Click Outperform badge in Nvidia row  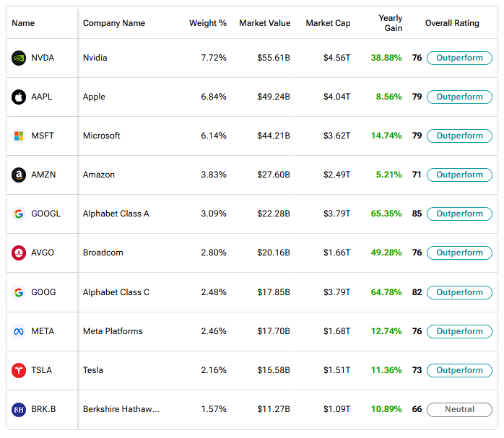[459, 58]
